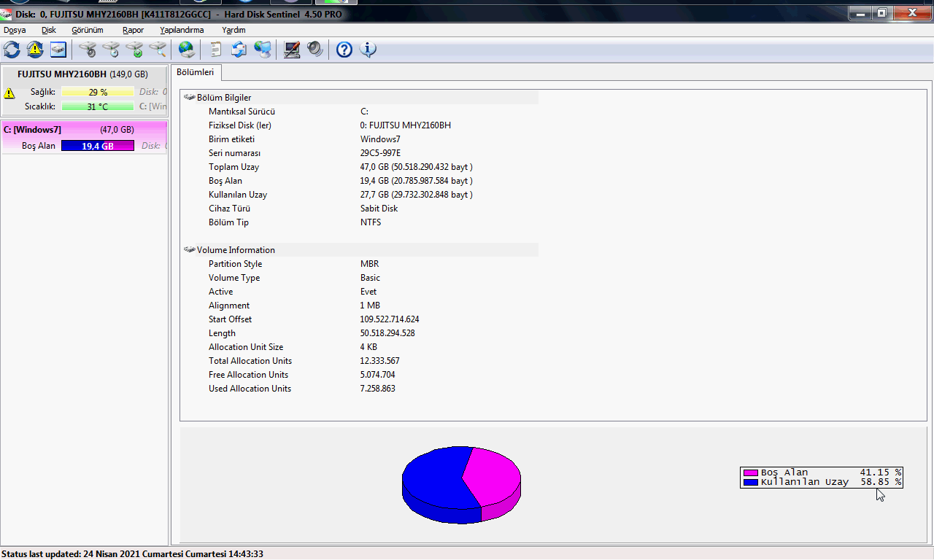
Task: Click the Alignment value 1 MB
Action: pos(370,306)
